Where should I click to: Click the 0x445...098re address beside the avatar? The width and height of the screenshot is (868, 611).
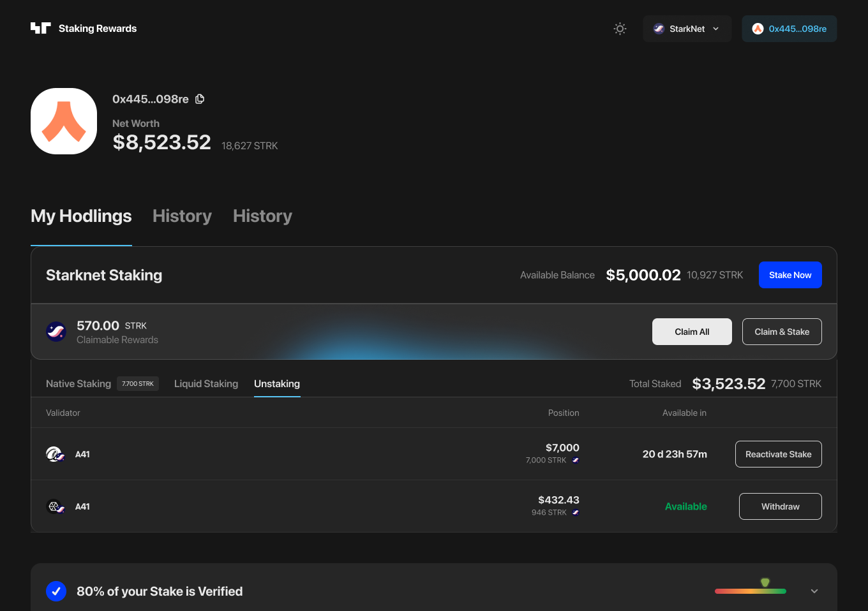(151, 99)
